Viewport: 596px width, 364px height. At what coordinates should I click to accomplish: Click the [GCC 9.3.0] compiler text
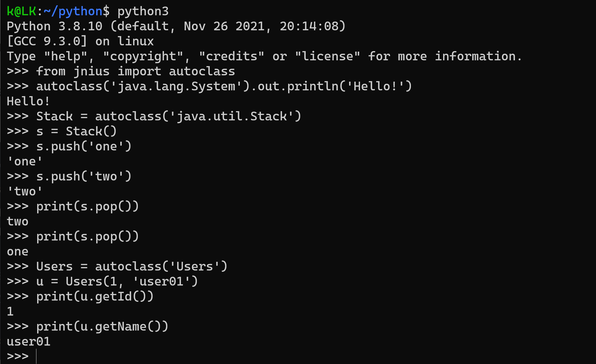[47, 41]
